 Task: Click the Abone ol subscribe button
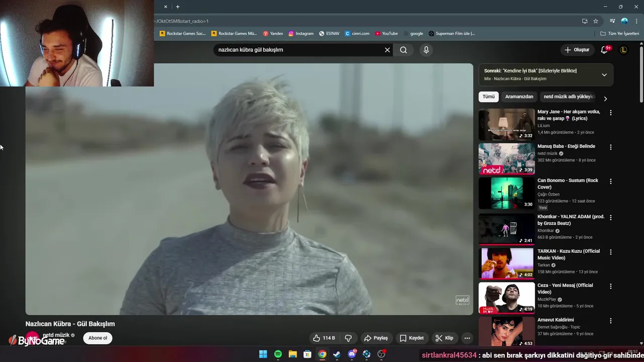98,338
